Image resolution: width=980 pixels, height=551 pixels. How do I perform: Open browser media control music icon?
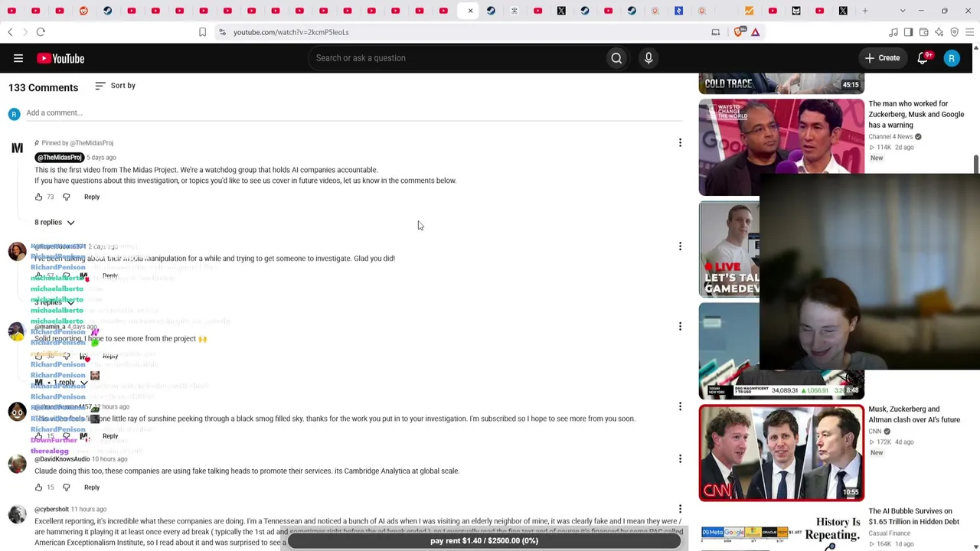click(x=893, y=32)
